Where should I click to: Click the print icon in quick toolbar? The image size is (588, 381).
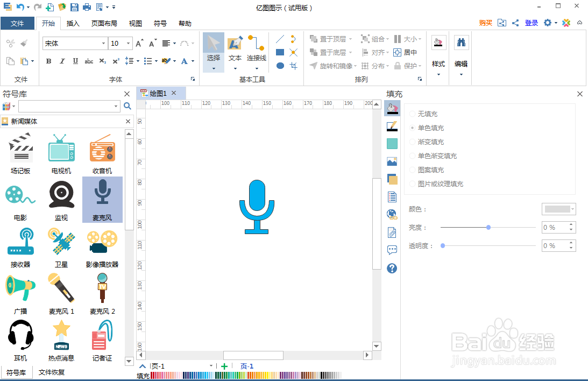click(x=87, y=7)
